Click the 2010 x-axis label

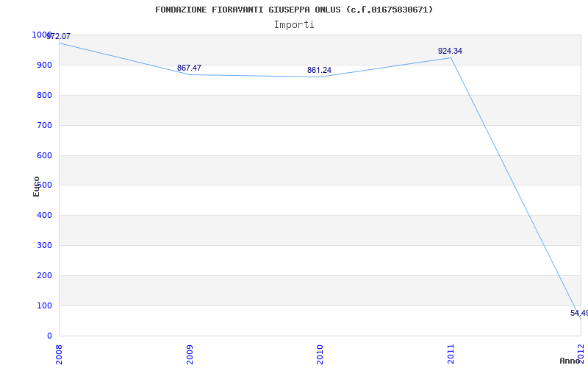(x=320, y=354)
